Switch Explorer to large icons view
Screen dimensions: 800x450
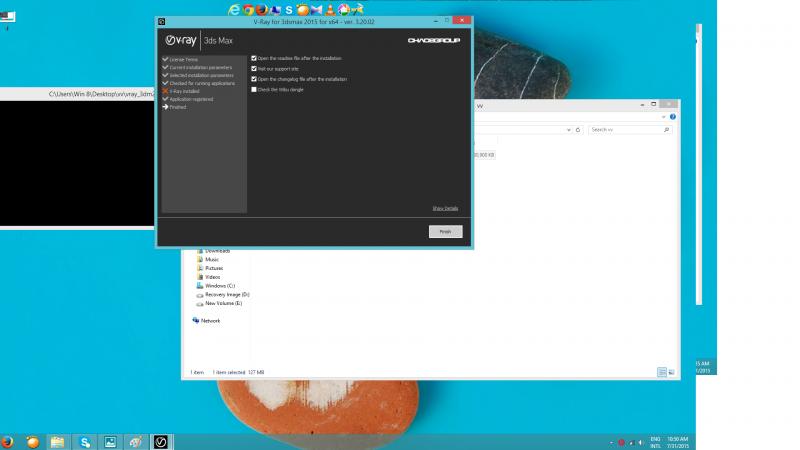(x=671, y=372)
